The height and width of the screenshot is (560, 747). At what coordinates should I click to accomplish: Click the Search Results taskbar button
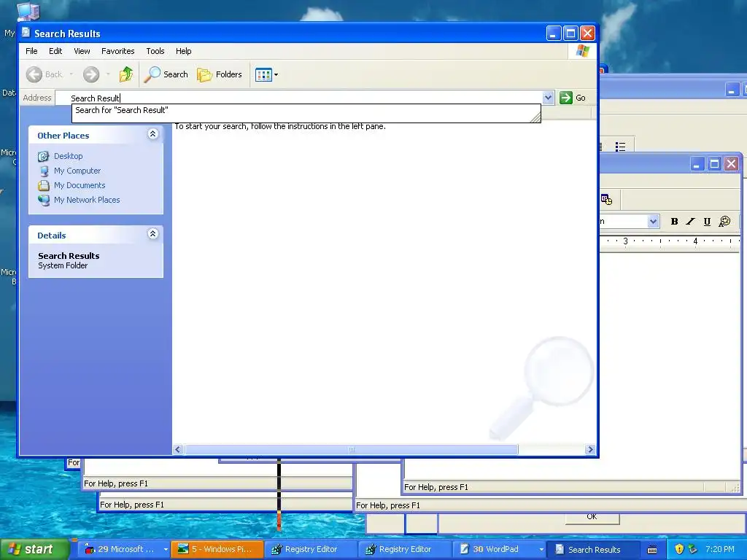pyautogui.click(x=592, y=549)
